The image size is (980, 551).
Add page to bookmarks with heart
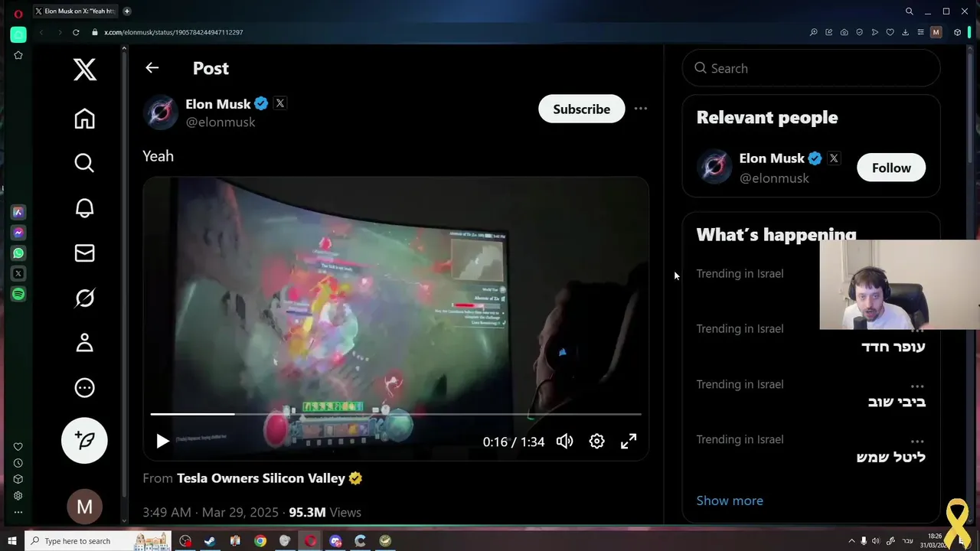pos(890,32)
